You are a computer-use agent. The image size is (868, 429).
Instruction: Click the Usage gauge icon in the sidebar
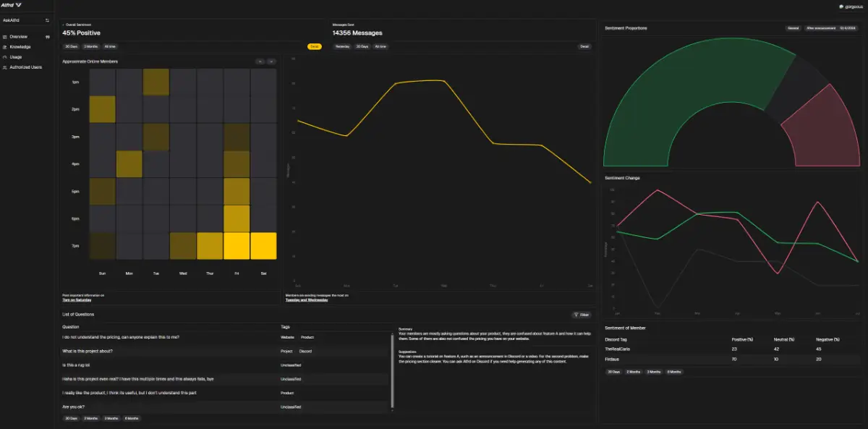[x=5, y=56]
